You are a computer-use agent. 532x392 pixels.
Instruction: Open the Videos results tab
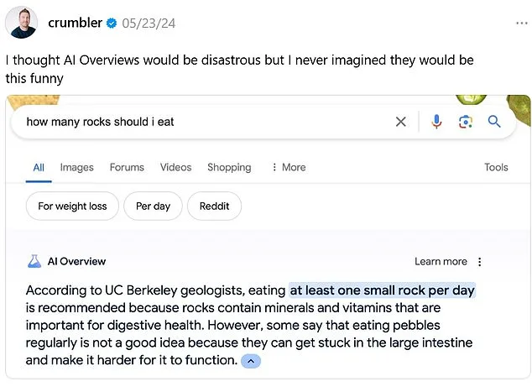pos(175,167)
